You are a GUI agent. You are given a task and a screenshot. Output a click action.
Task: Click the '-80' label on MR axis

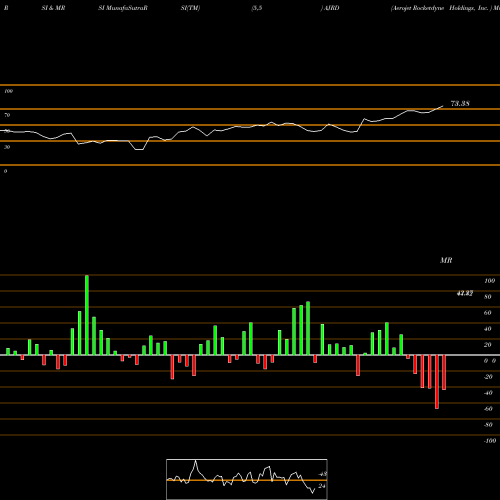488,425
